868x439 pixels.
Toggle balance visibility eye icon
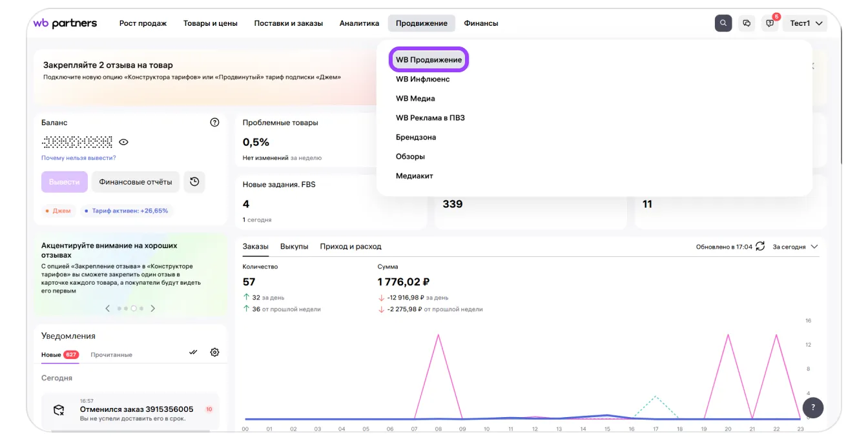click(x=124, y=142)
